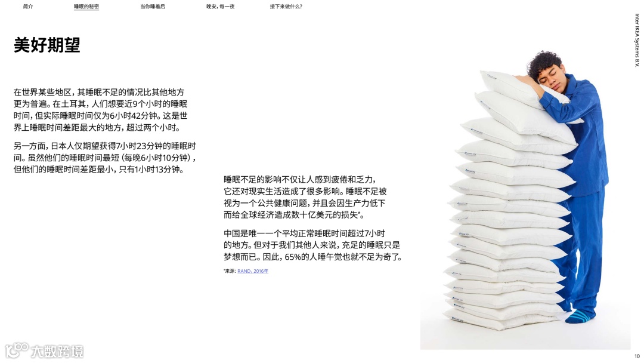Switch to the 当你睡着后 section
Image resolution: width=644 pixels, height=363 pixels.
[153, 7]
